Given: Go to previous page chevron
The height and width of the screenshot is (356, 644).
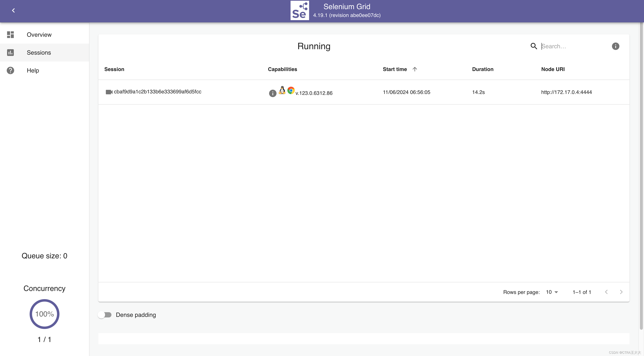Looking at the screenshot, I should point(606,292).
